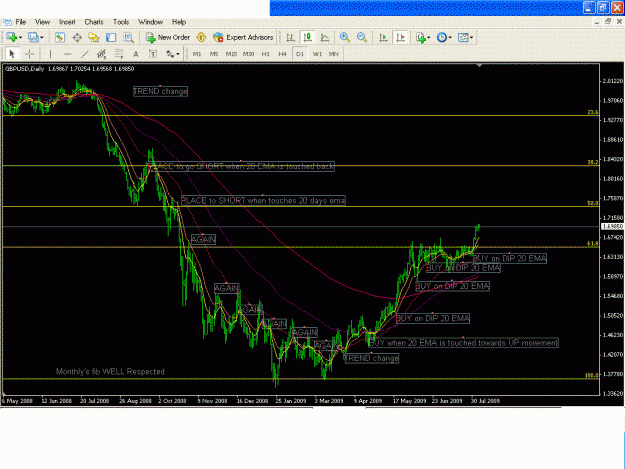Viewport: 625px width, 469px height.
Task: Switch timeframe to M30
Action: click(x=248, y=54)
